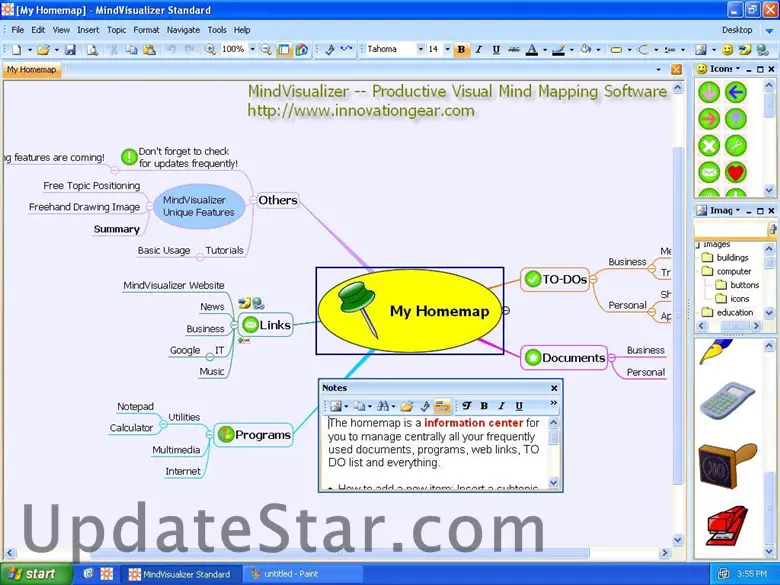Viewport: 780px width, 585px height.
Task: Insert a smiley icon from the toolbar
Action: tap(727, 49)
